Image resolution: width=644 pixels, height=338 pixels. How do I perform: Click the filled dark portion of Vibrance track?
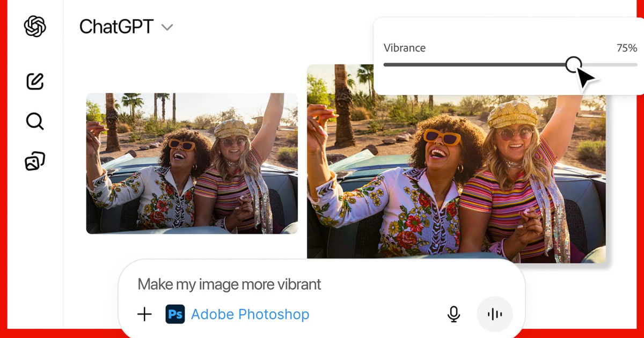[x=472, y=65]
